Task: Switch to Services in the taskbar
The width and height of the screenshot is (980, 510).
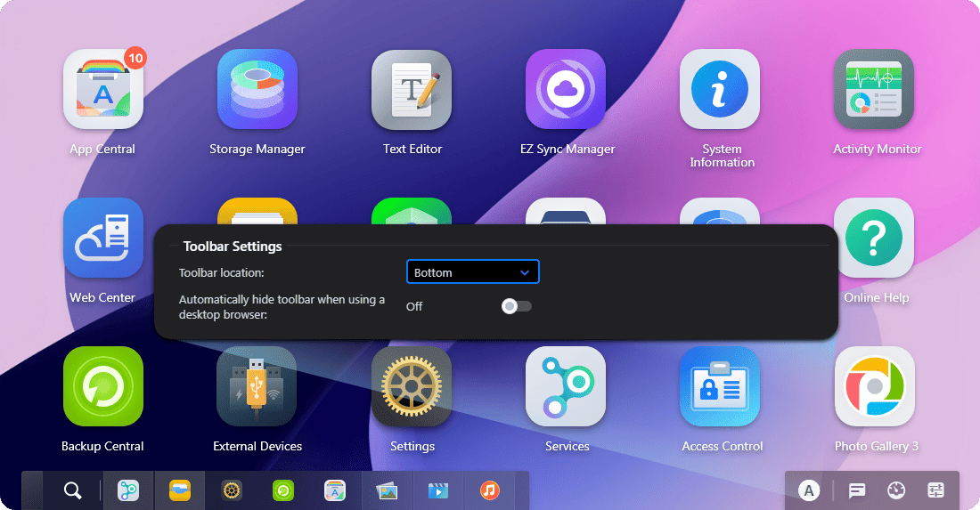Action: (128, 490)
